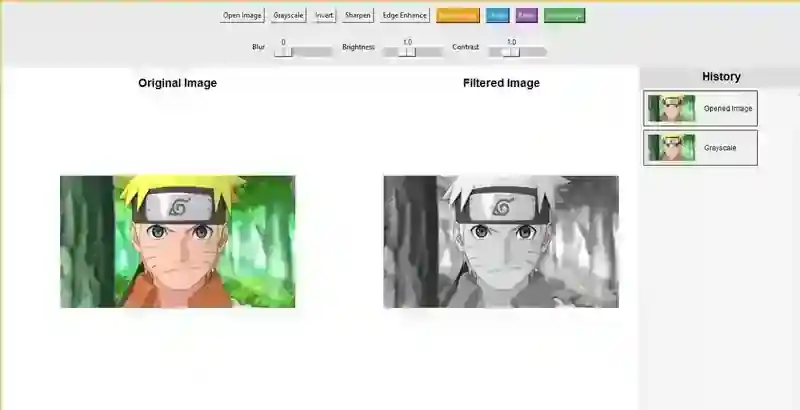Click the blue toolbar button
Screen dimensions: 800x410
tap(497, 15)
